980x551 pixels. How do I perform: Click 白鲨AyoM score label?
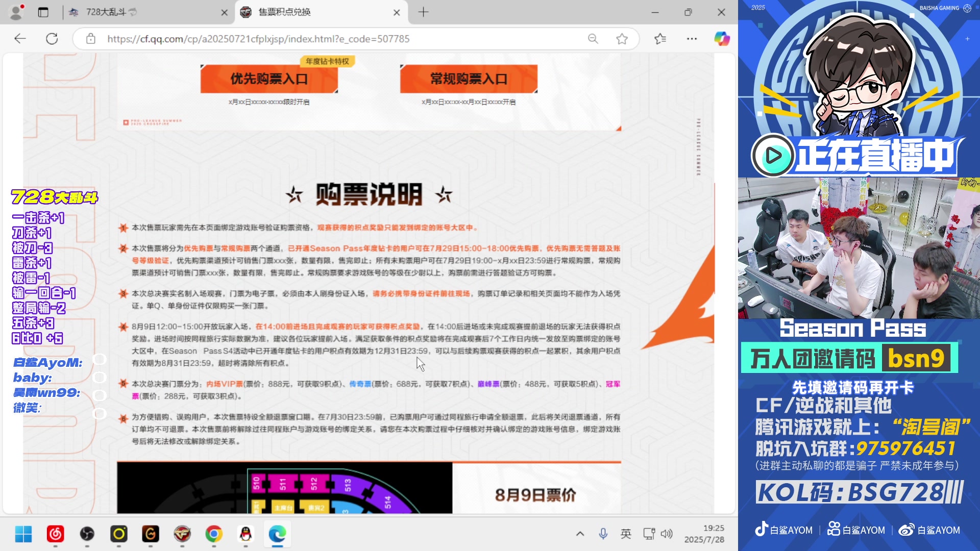[x=47, y=363]
